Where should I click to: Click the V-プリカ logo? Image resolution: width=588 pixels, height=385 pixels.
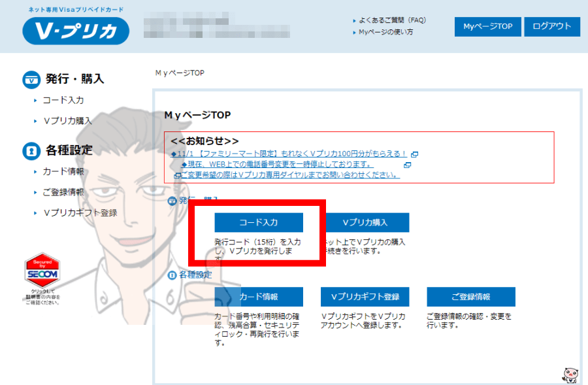tap(76, 31)
